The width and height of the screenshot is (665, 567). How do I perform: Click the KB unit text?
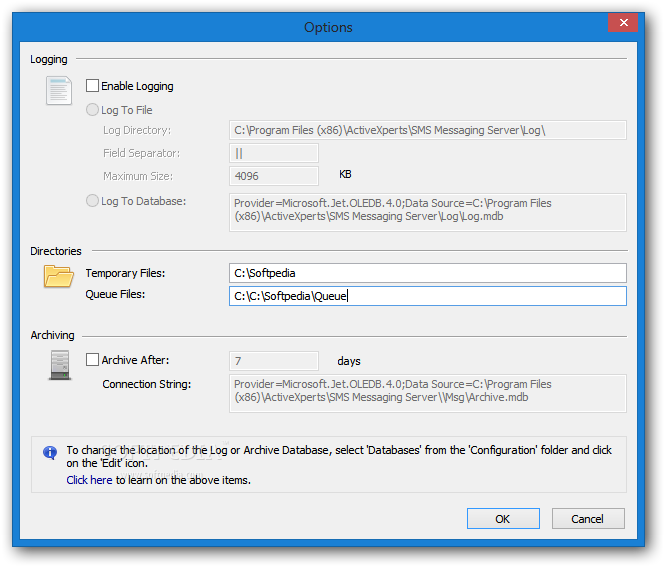pos(345,174)
